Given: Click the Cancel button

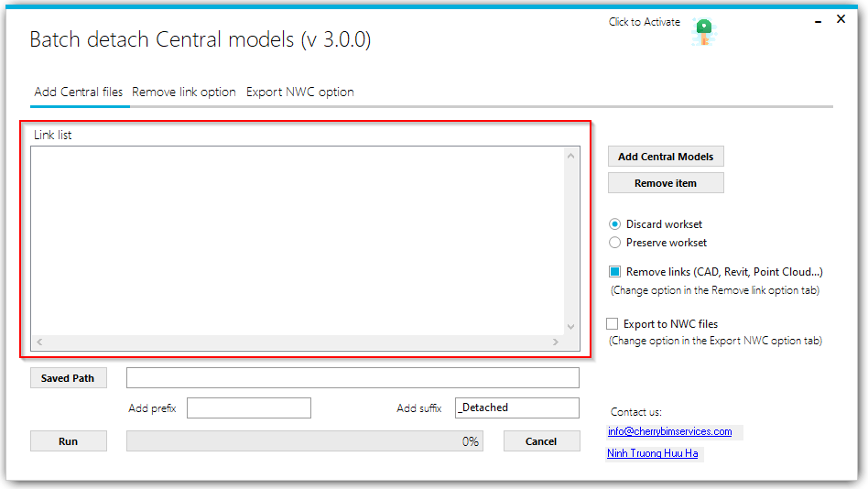Looking at the screenshot, I should click(541, 441).
